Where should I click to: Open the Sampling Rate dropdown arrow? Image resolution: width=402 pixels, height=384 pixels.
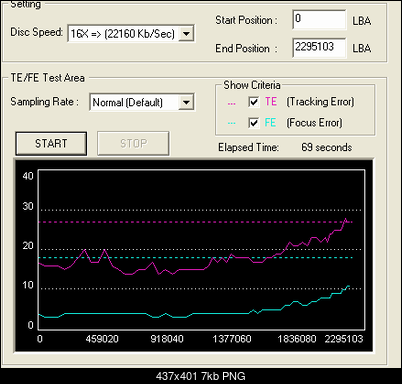186,102
